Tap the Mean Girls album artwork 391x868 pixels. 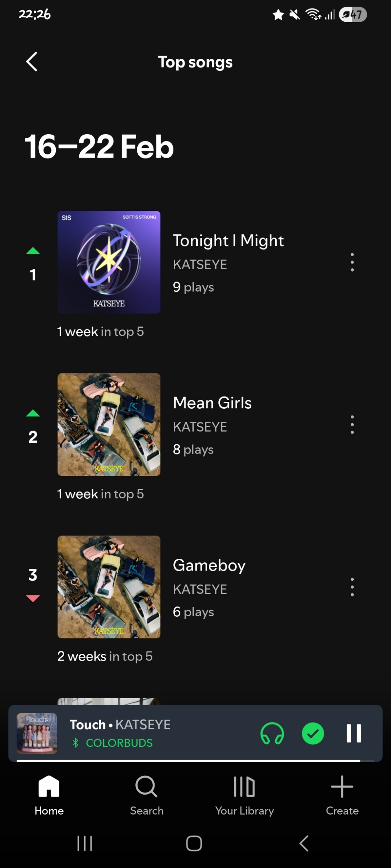pyautogui.click(x=109, y=425)
